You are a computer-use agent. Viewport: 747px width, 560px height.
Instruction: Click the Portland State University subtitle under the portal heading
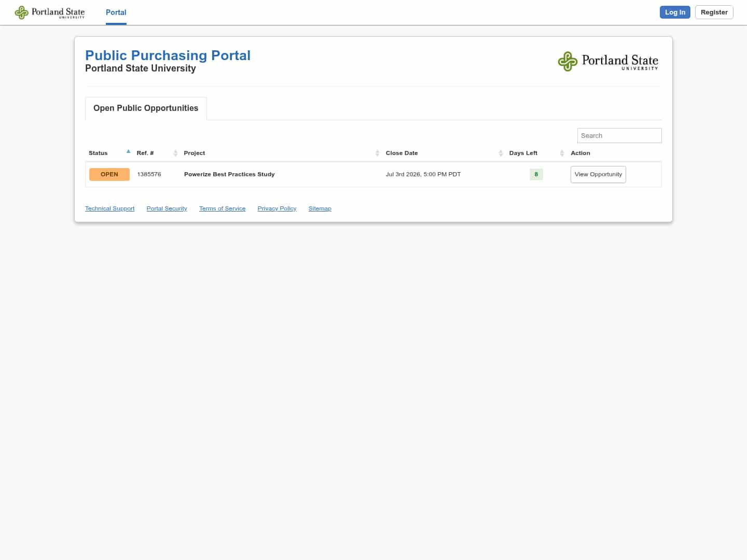click(141, 68)
